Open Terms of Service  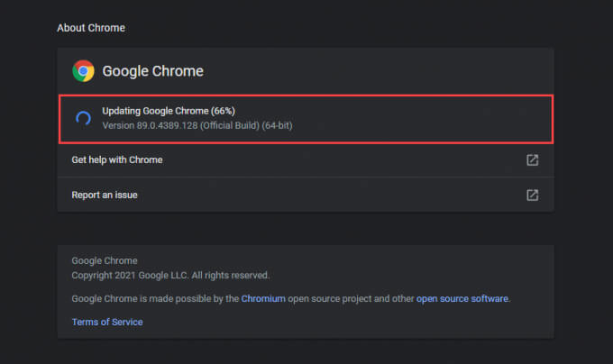tap(107, 322)
